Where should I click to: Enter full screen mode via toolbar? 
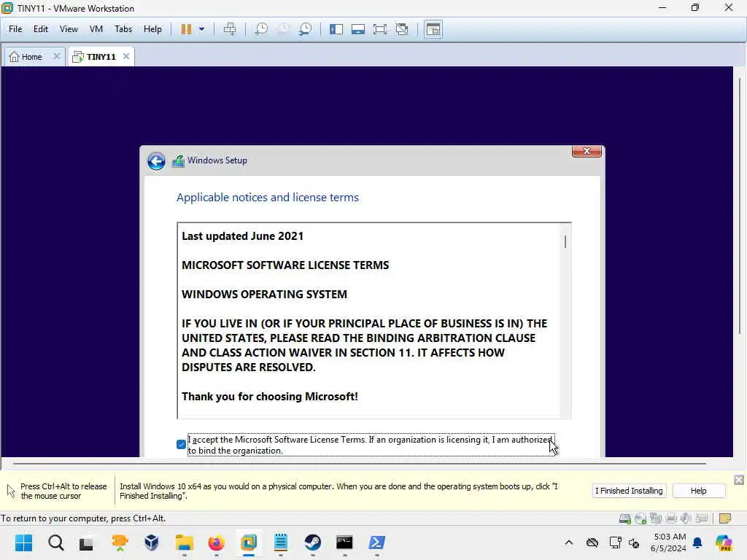point(380,29)
